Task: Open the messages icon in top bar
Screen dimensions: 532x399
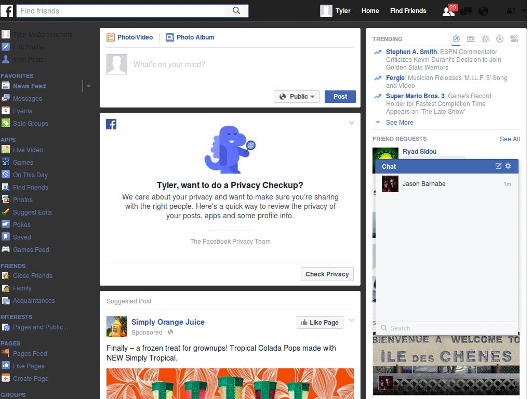Action: tap(466, 11)
